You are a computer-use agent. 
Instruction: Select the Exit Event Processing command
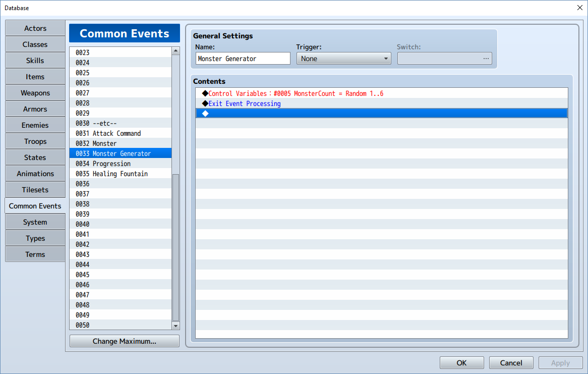(x=382, y=103)
